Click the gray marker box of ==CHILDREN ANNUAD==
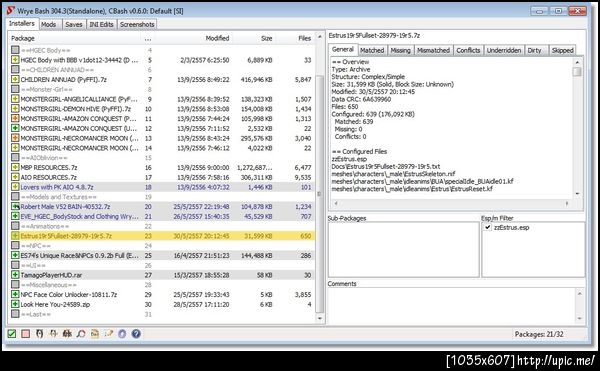This screenshot has width=600, height=371. (x=15, y=70)
